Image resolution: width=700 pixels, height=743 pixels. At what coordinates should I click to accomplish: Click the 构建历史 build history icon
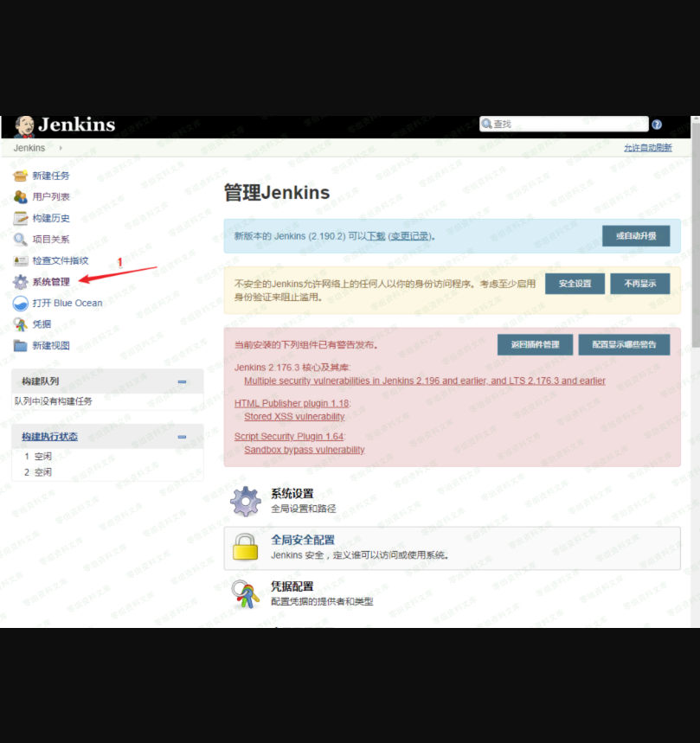(x=20, y=218)
